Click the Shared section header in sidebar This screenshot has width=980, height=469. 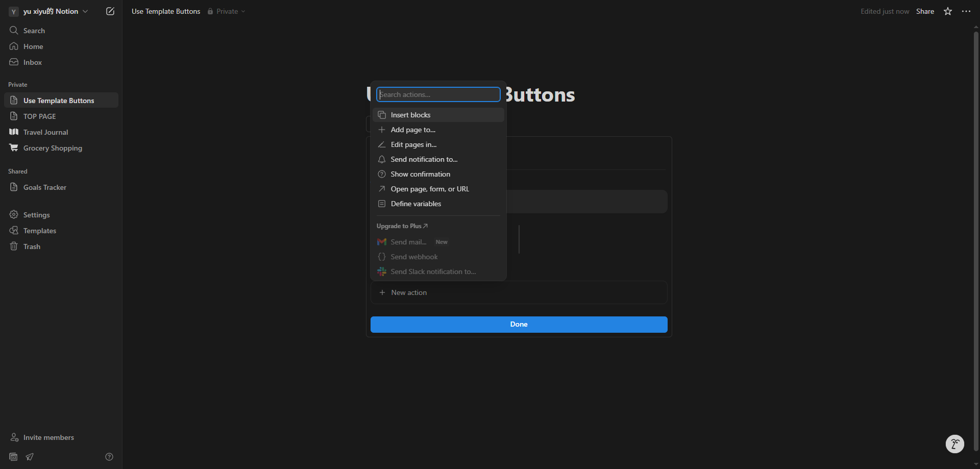pyautogui.click(x=18, y=171)
